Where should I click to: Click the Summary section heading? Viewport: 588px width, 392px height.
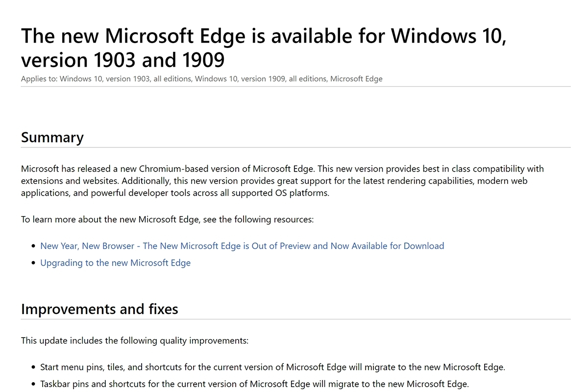[52, 137]
